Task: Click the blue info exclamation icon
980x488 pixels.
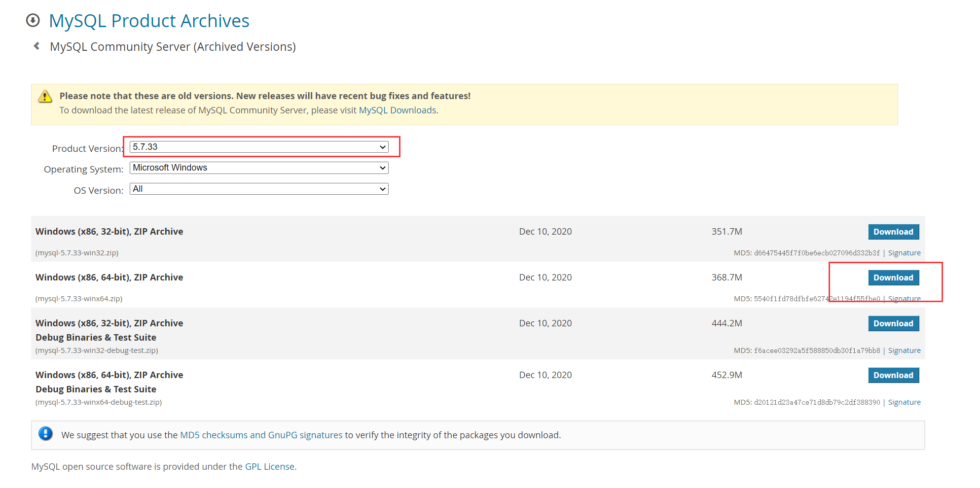Action: [x=45, y=434]
